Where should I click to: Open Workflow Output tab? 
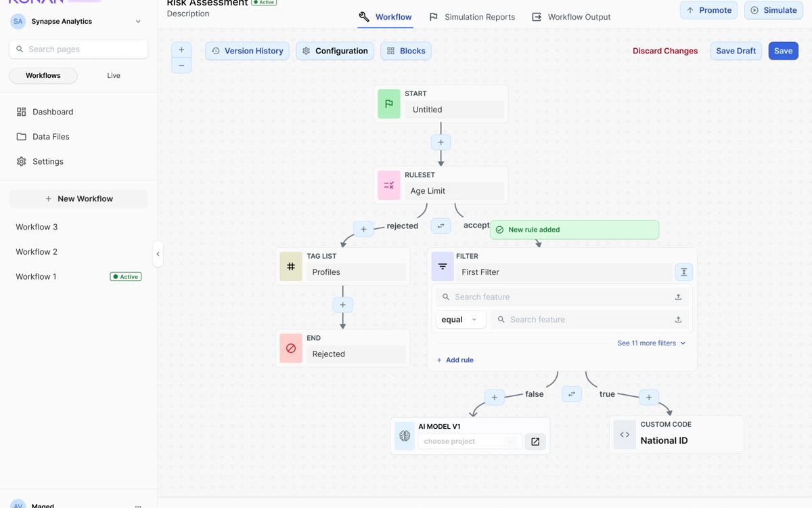point(572,17)
